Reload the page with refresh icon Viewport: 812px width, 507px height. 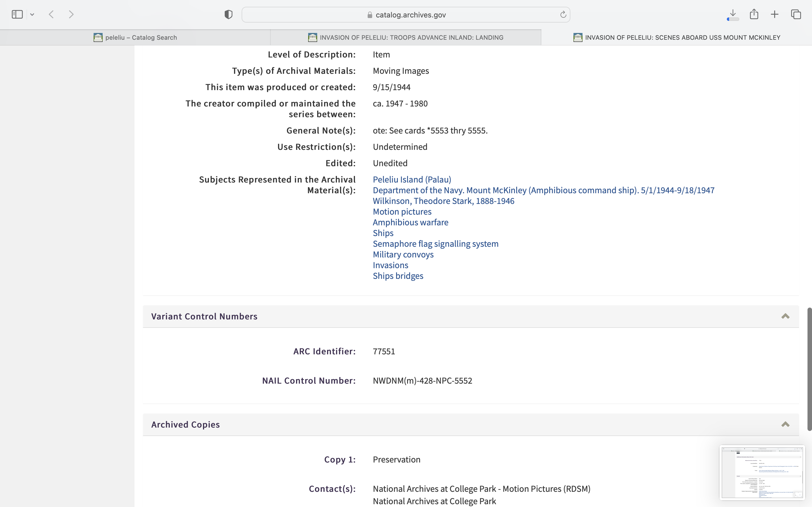click(563, 14)
